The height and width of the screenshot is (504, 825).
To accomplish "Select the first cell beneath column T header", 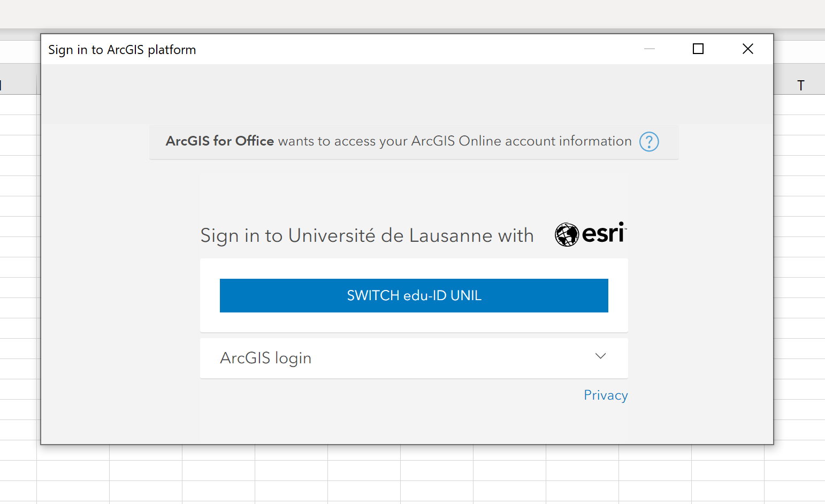I will pos(800,105).
